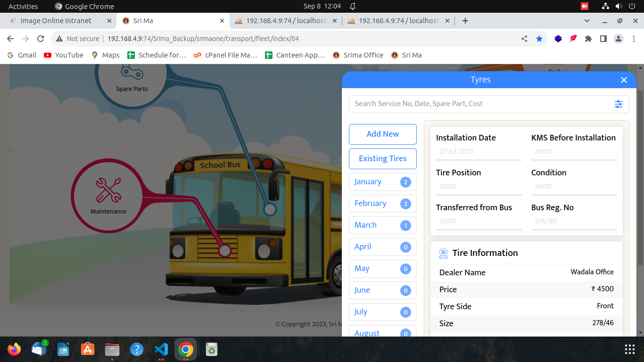644x362 pixels.
Task: Select the July month entry
Action: click(x=383, y=312)
